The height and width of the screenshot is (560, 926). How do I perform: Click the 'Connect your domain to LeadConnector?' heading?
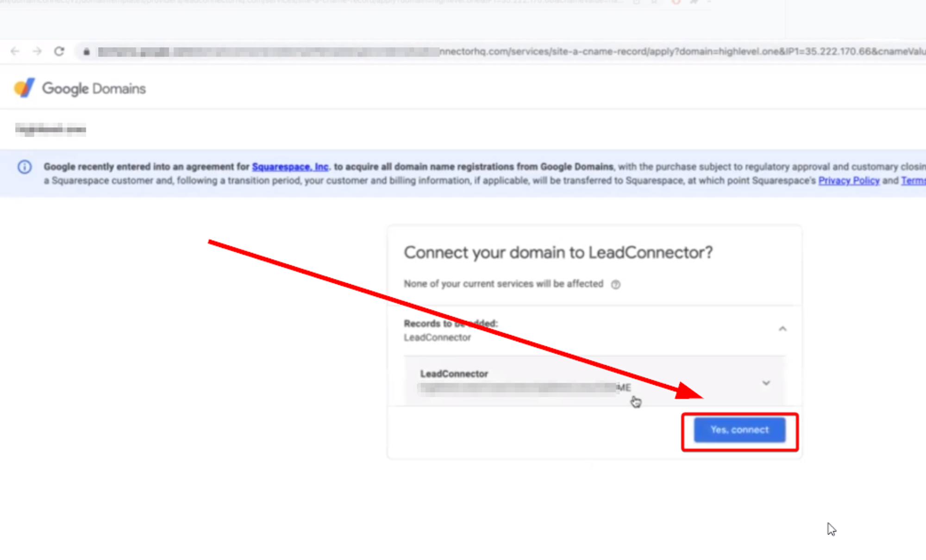point(558,253)
